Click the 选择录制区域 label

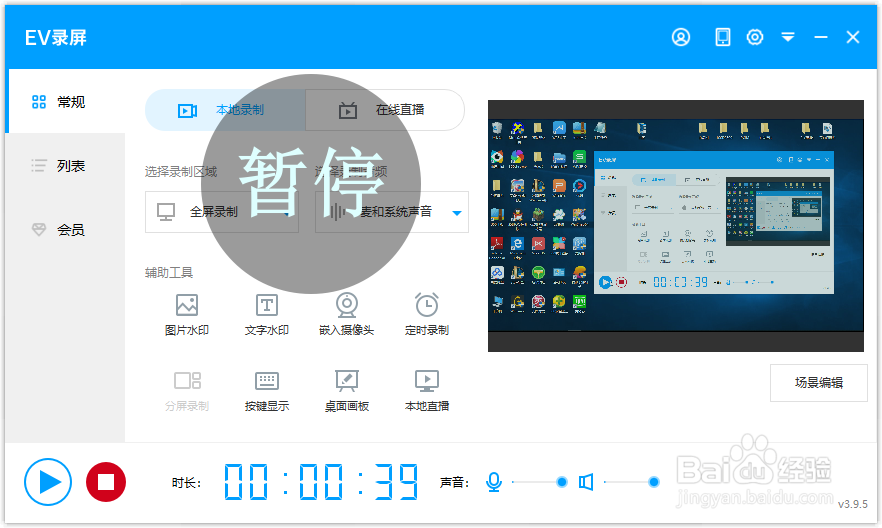pyautogui.click(x=181, y=172)
